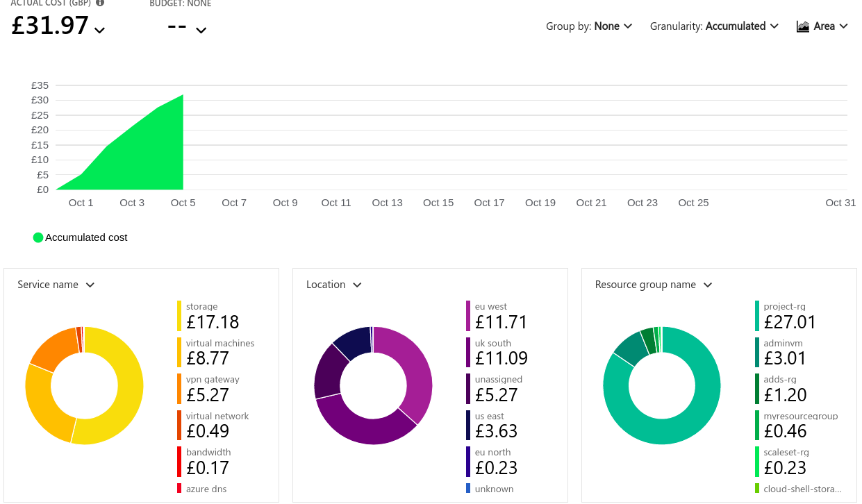Click the eu west magenta swatch
862x504 pixels.
[468, 316]
